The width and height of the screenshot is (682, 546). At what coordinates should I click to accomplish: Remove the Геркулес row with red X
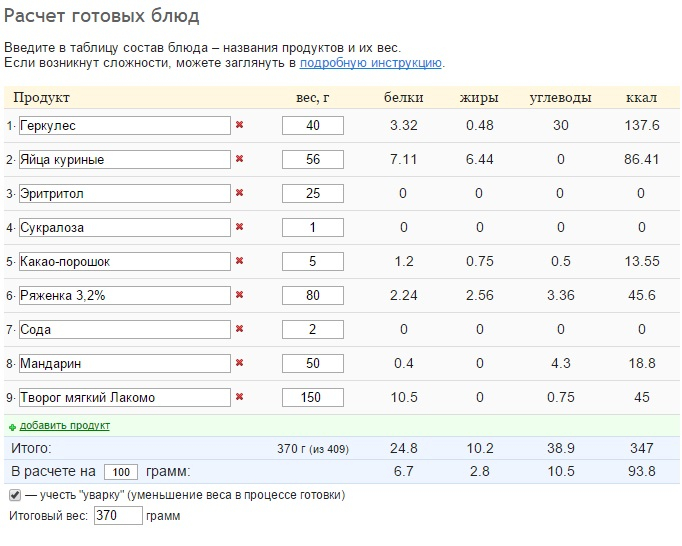pyautogui.click(x=239, y=126)
